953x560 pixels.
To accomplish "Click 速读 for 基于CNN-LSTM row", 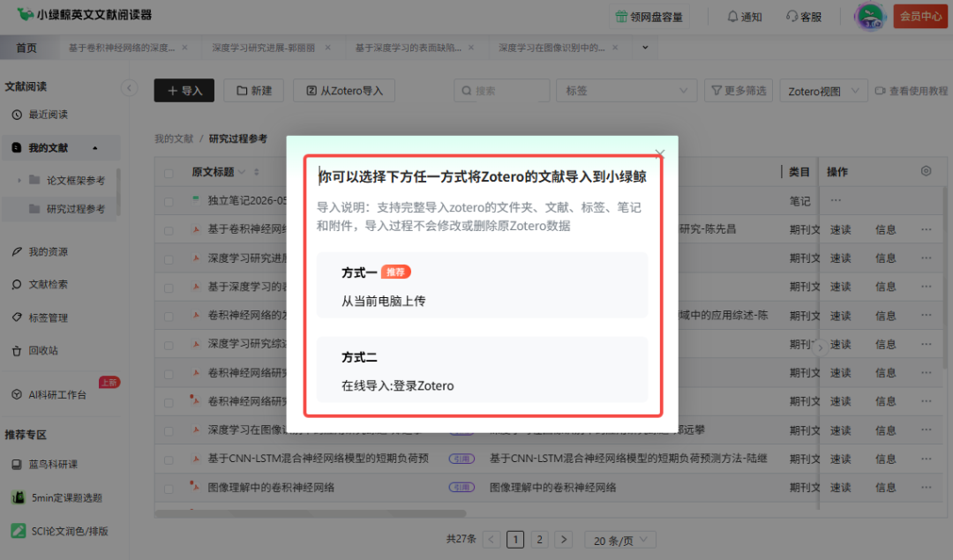I will [x=841, y=459].
